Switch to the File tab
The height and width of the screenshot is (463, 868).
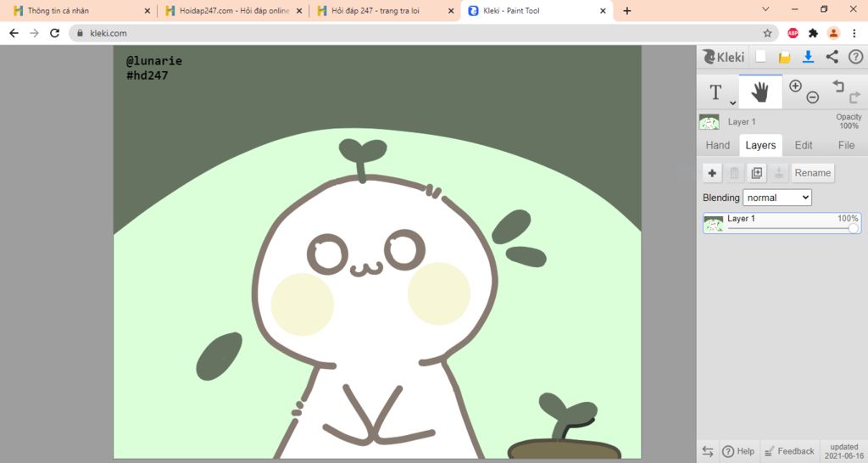click(x=846, y=145)
